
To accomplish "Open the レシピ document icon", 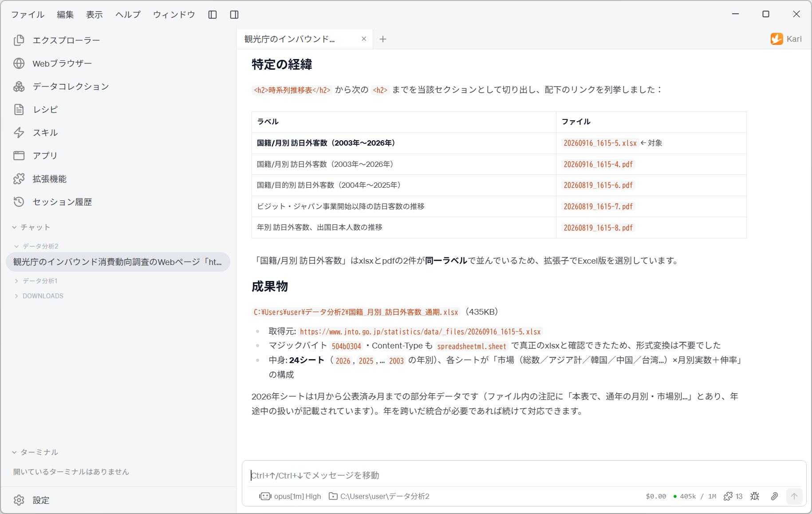I will 19,110.
